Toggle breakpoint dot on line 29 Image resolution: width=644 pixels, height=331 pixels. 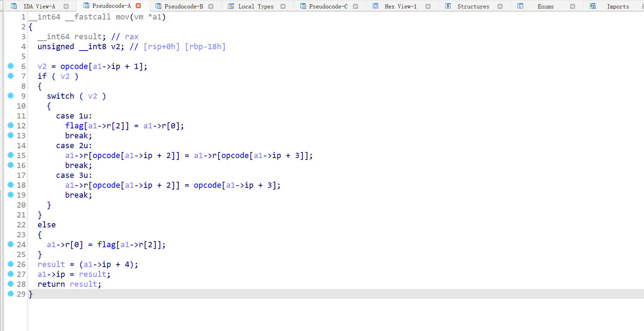(11, 294)
